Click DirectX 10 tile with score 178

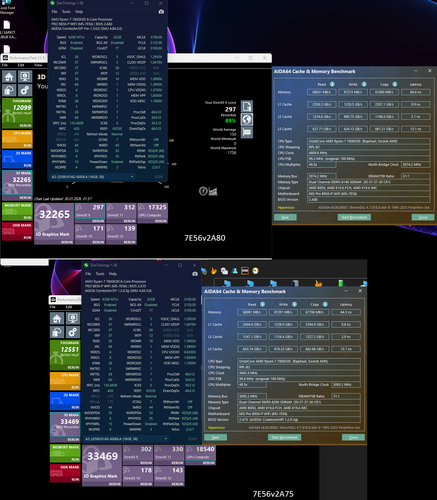pyautogui.click(x=138, y=476)
